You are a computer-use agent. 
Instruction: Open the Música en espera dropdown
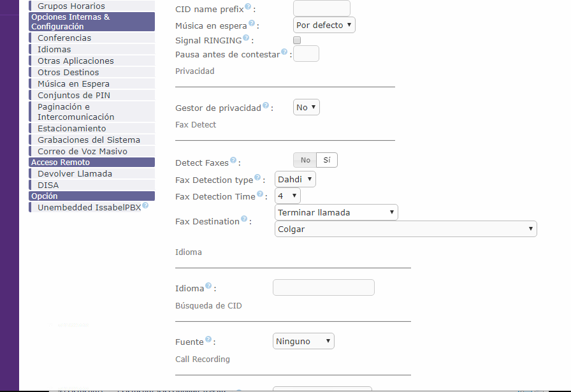click(324, 25)
